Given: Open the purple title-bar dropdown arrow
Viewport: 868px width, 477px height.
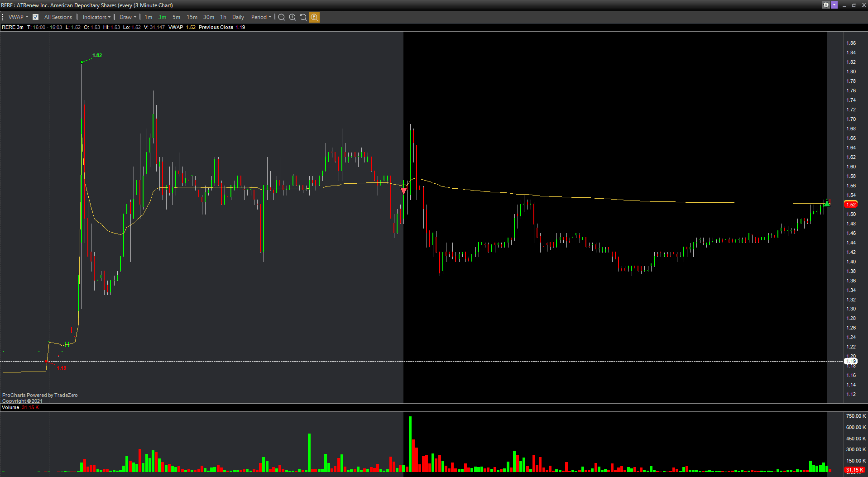Looking at the screenshot, I should pos(834,5).
